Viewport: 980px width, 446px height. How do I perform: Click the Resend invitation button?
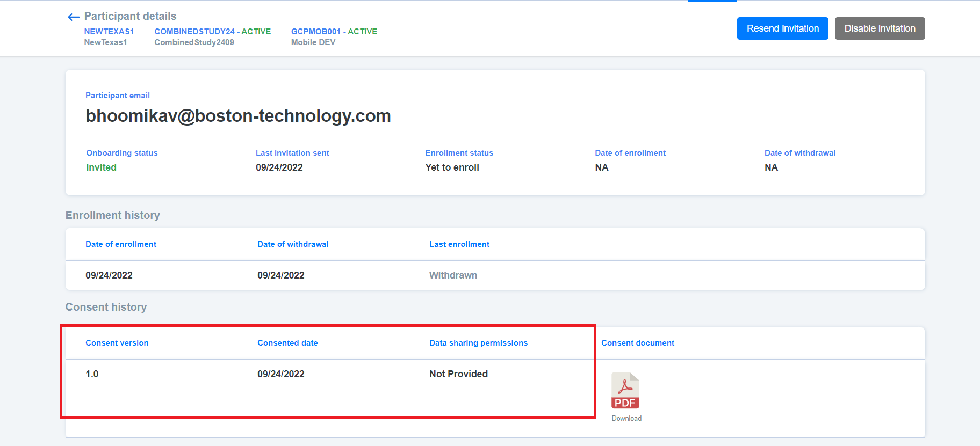pyautogui.click(x=782, y=28)
